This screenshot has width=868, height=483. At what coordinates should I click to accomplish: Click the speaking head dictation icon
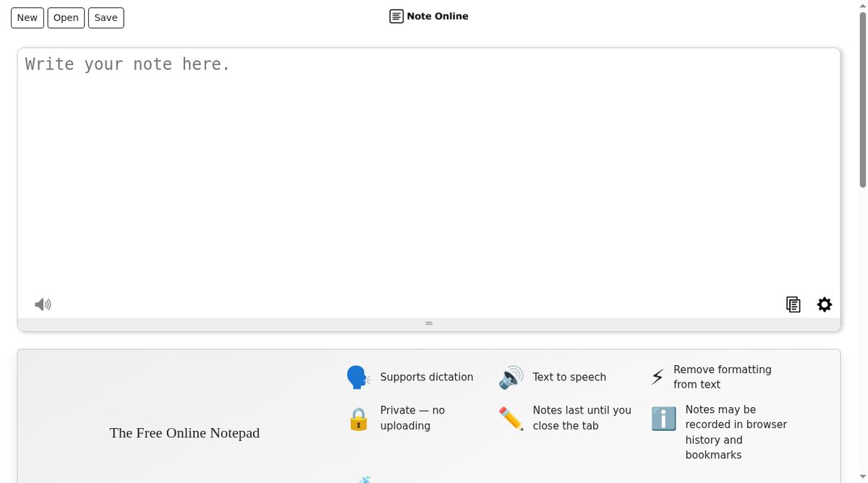click(358, 377)
